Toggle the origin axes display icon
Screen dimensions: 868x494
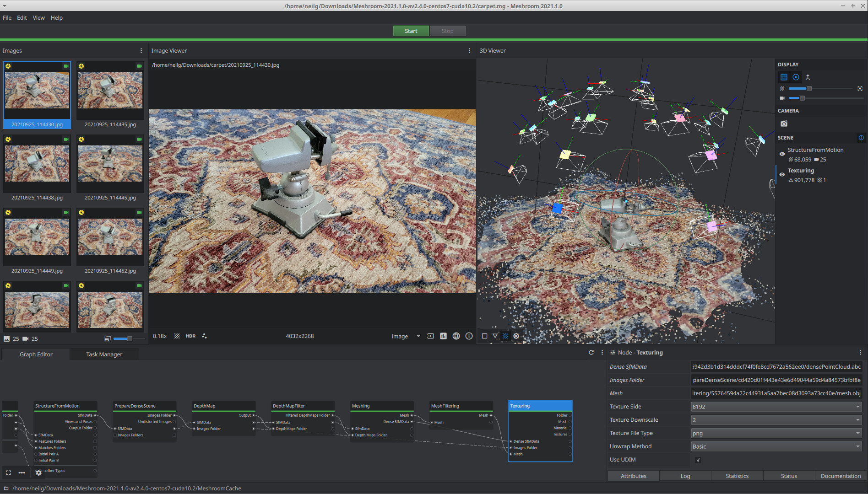(x=808, y=77)
